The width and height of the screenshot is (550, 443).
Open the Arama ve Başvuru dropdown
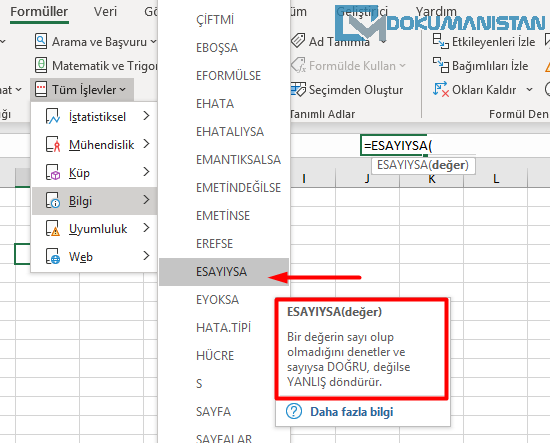click(x=153, y=42)
